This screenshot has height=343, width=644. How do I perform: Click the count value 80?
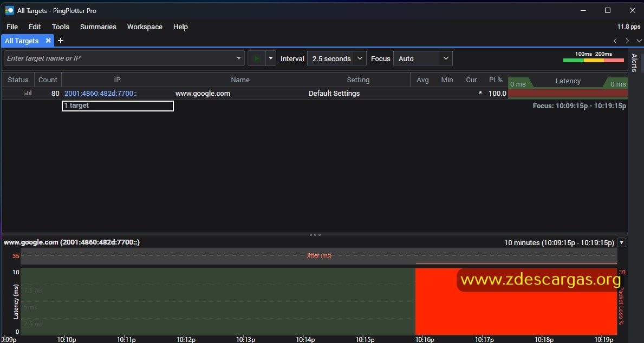tap(55, 93)
